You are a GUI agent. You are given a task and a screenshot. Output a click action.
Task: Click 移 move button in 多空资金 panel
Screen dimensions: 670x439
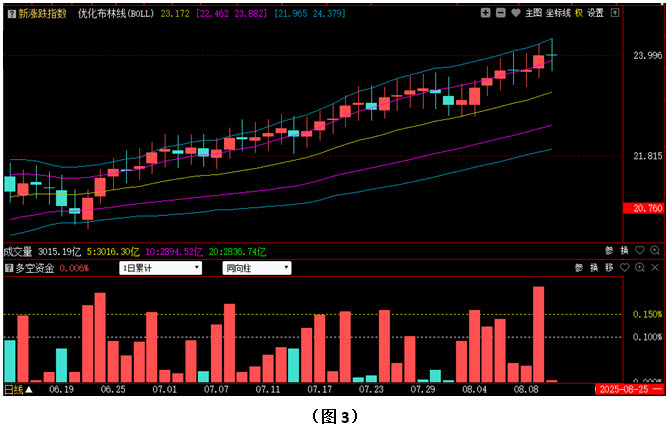tap(609, 268)
